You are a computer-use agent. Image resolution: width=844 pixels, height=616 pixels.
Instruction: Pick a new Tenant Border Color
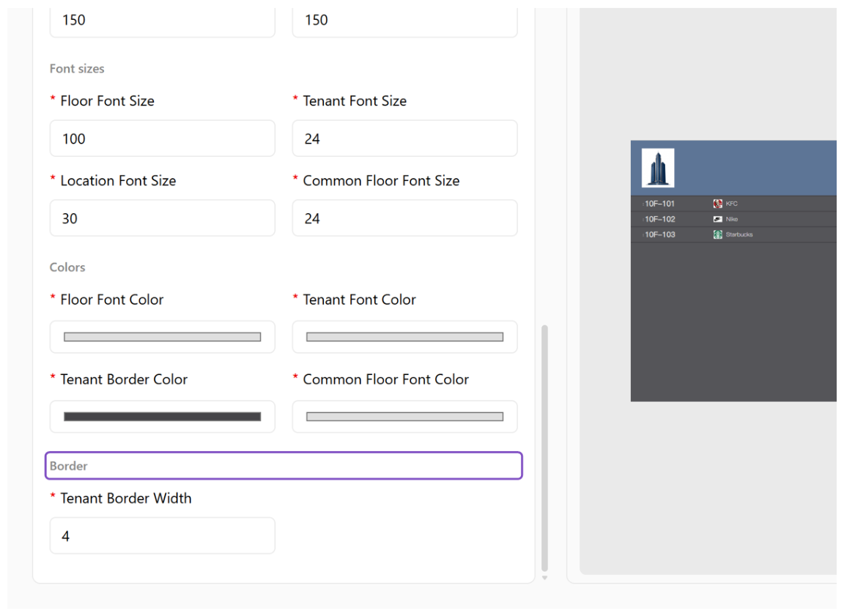162,417
